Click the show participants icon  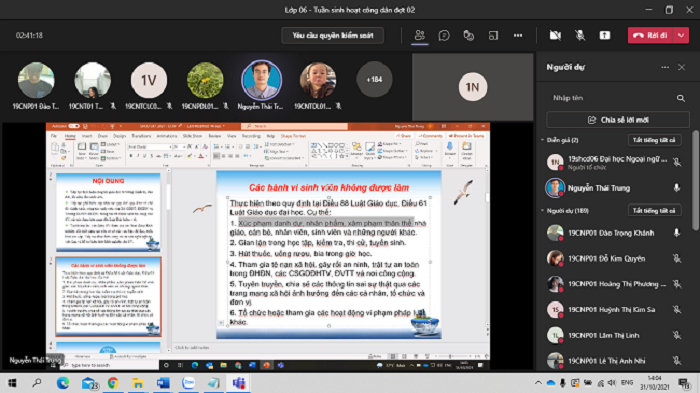[x=419, y=35]
